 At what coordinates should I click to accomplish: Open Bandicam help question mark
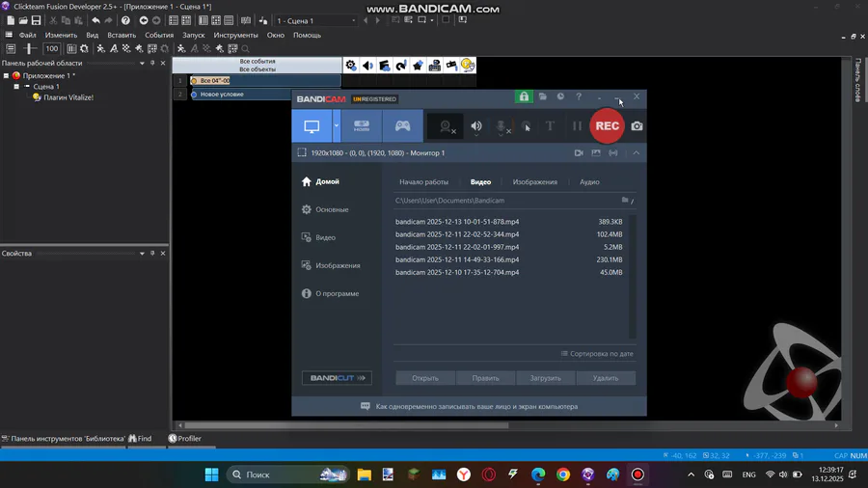[579, 96]
